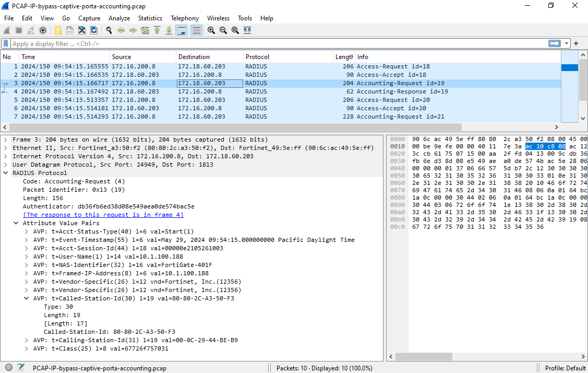Click the display filter apply arrow button
588x373 pixels.
point(554,43)
